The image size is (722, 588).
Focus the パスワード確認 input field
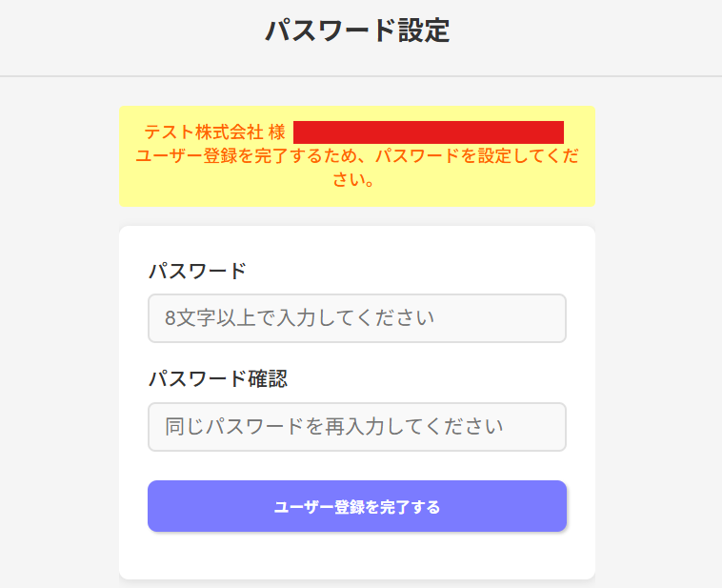357,427
